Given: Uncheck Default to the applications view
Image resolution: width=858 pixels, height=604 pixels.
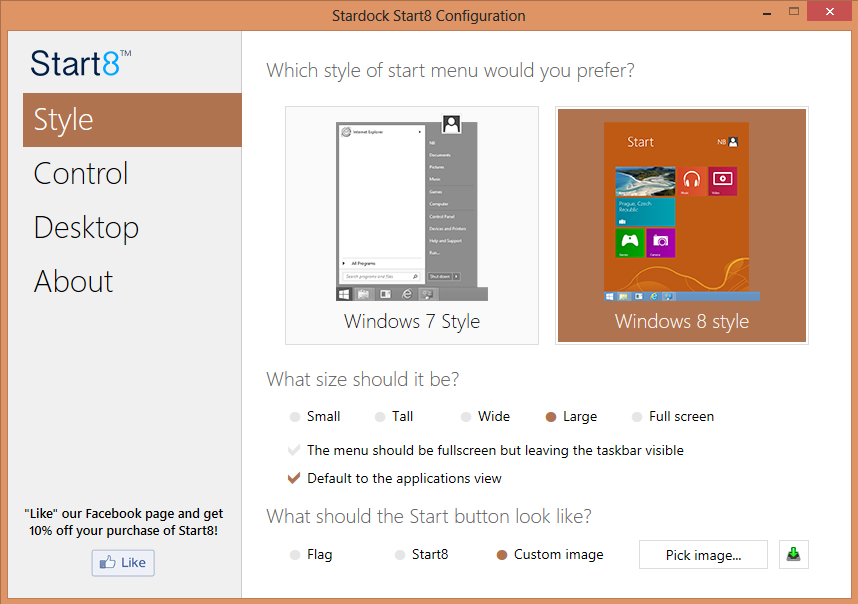Looking at the screenshot, I should pos(295,478).
